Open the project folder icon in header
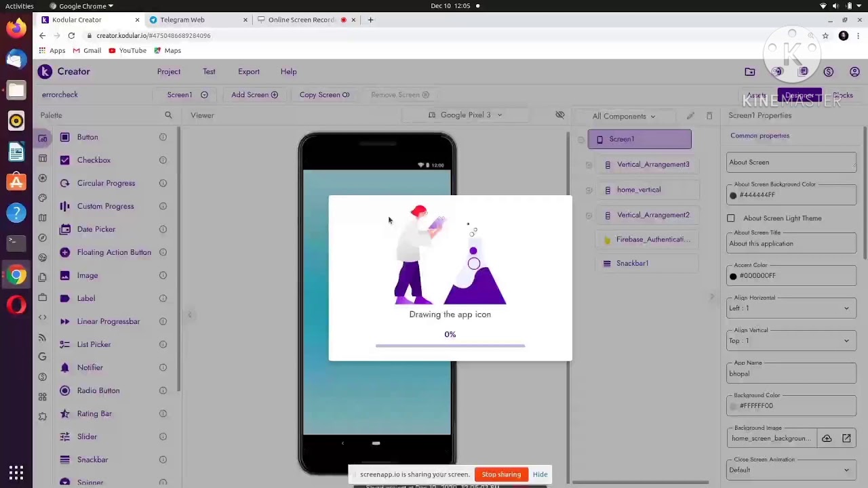The height and width of the screenshot is (488, 868). pos(750,72)
